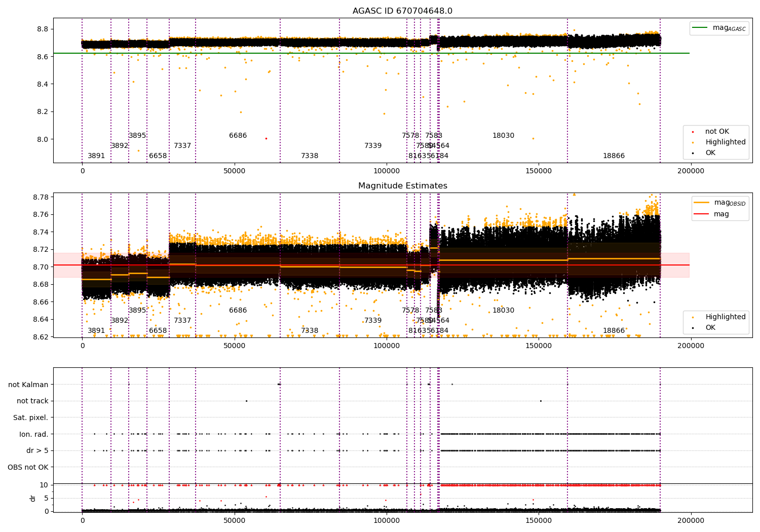Screen dimensions: 760x532
Task: Click the 'Sat. pixel.' row label
Action: click(x=31, y=417)
